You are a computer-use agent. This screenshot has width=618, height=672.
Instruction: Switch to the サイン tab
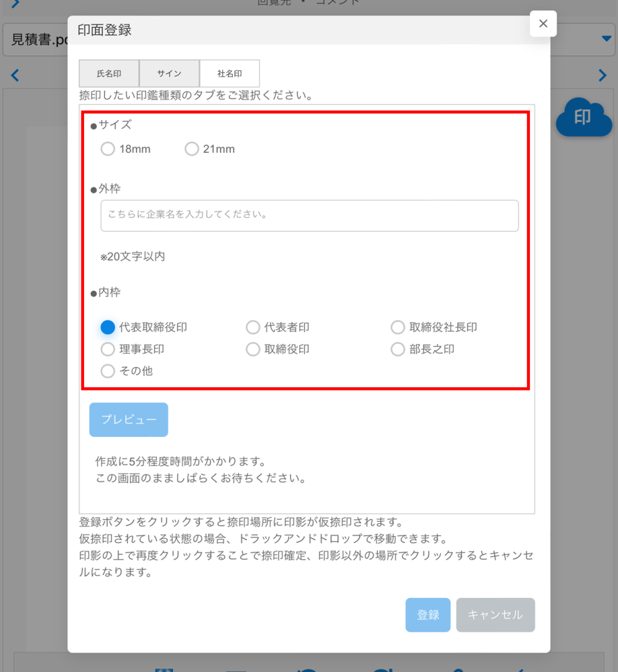coord(169,73)
